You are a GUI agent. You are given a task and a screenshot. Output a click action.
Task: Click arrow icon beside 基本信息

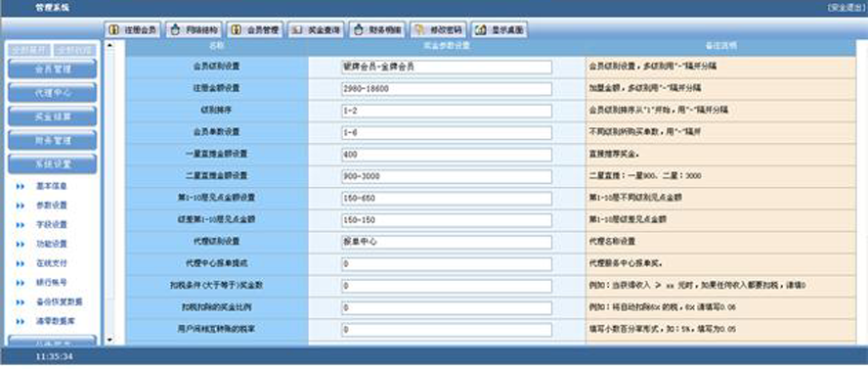point(22,187)
